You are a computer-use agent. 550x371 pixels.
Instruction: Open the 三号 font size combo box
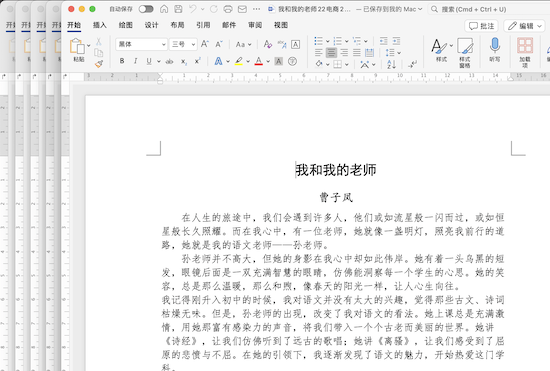pos(183,44)
